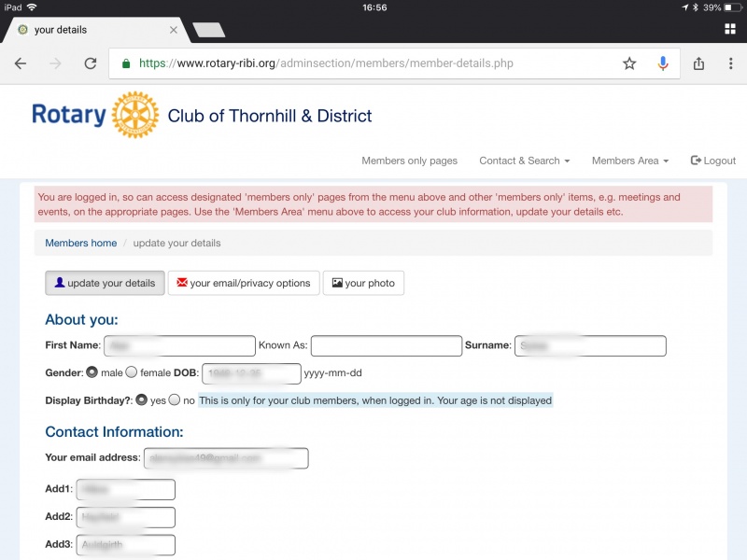Start voice search with microphone icon
The height and width of the screenshot is (560, 747).
click(663, 63)
